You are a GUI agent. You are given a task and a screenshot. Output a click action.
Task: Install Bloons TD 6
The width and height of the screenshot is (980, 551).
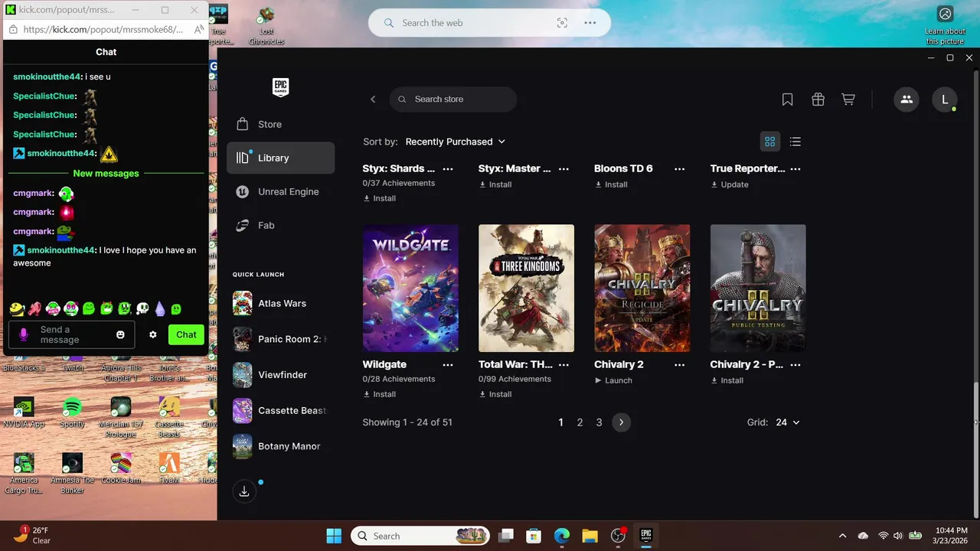(611, 184)
